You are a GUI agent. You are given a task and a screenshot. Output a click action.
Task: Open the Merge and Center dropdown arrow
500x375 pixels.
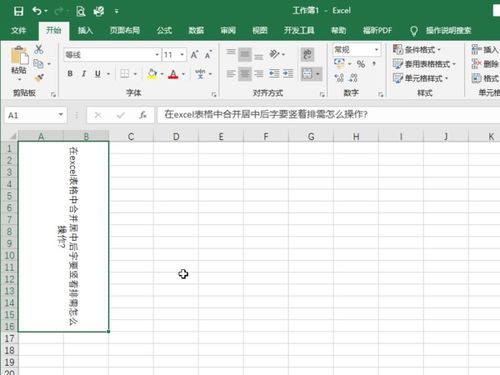click(x=318, y=74)
